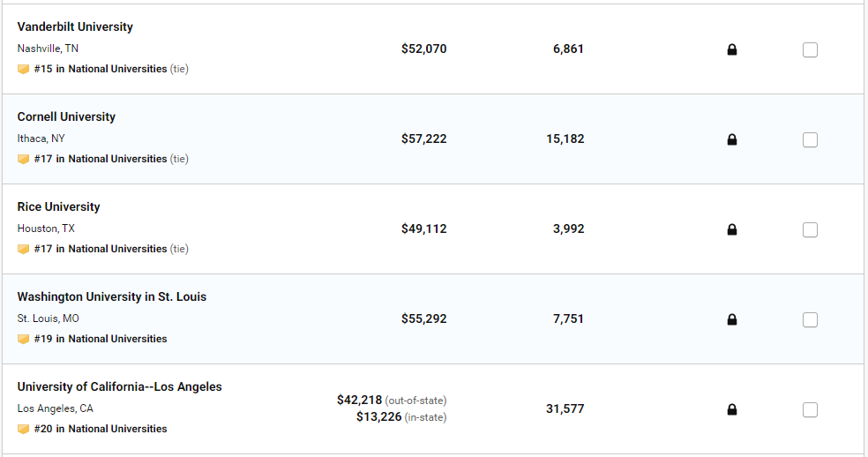Screen dimensions: 868x457
Task: Mark the checkbox for University of California--Los Angeles
Action: point(810,409)
